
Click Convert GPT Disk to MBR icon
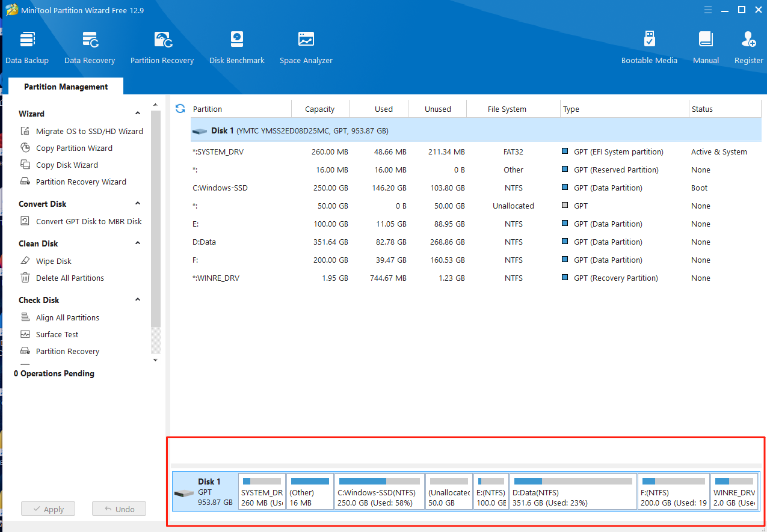pyautogui.click(x=25, y=221)
